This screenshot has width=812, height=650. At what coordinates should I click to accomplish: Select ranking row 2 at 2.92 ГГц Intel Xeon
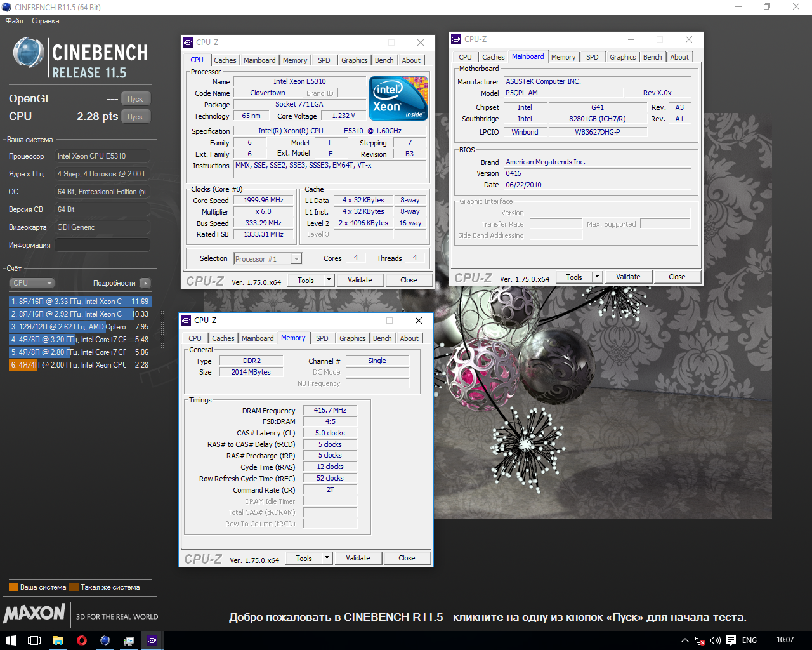tap(80, 314)
